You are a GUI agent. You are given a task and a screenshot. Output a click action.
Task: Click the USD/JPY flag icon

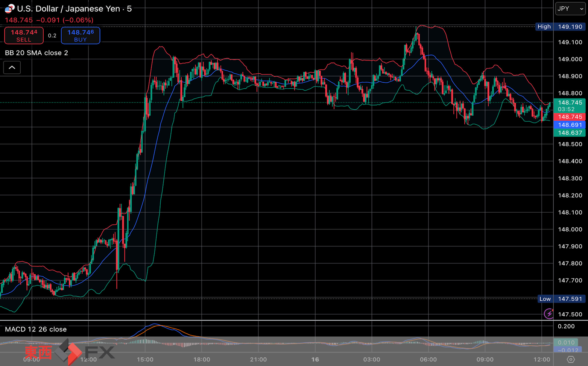(10, 8)
